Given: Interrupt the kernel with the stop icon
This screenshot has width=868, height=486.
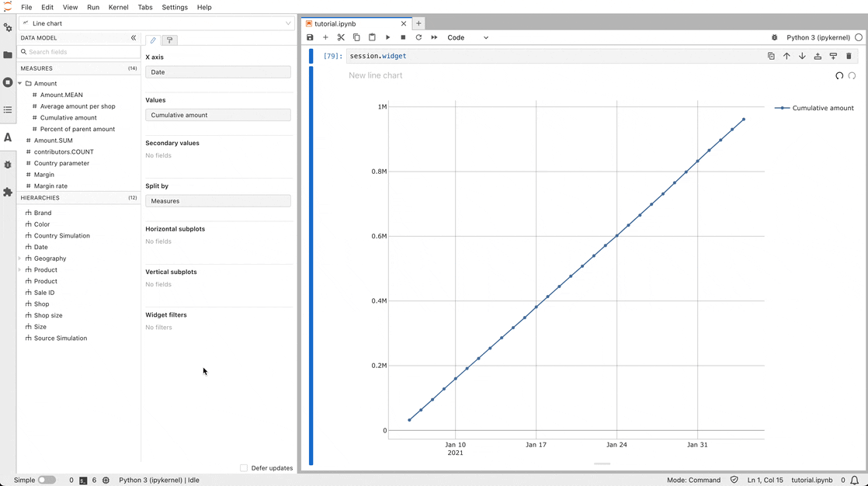Looking at the screenshot, I should [403, 37].
